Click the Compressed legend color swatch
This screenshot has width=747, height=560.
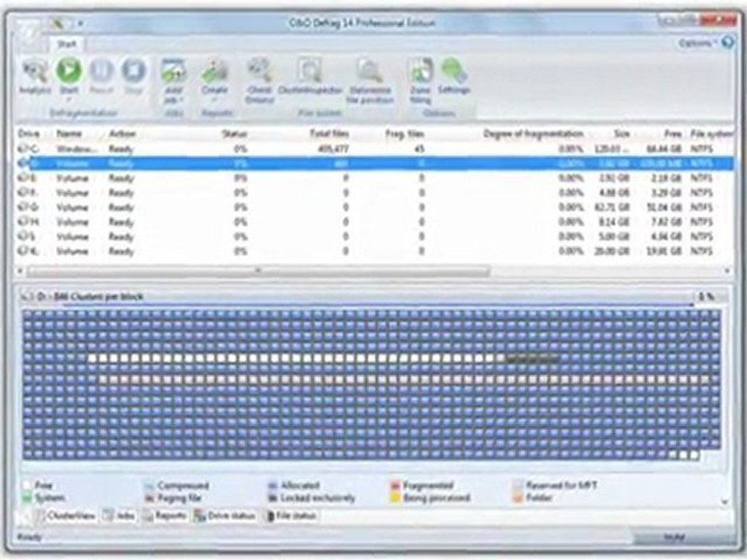point(149,485)
